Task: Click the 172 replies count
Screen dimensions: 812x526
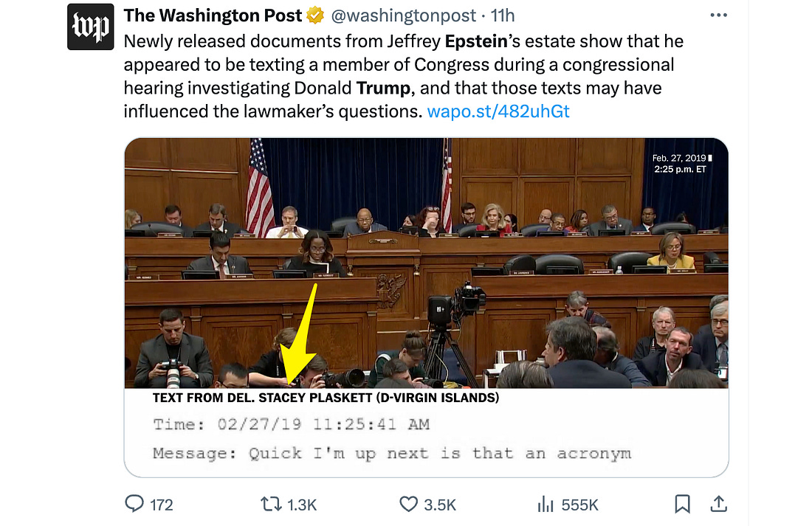Action: coord(161,505)
